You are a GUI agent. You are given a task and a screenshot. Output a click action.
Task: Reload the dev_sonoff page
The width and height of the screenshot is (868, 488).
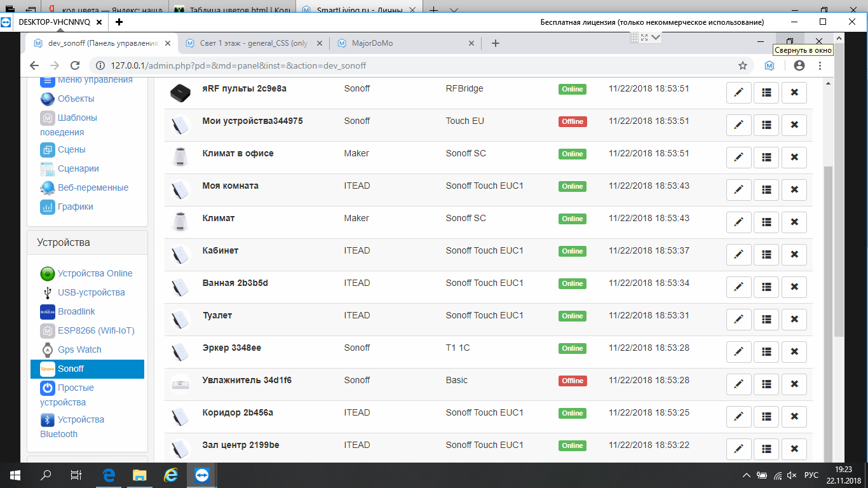(74, 65)
